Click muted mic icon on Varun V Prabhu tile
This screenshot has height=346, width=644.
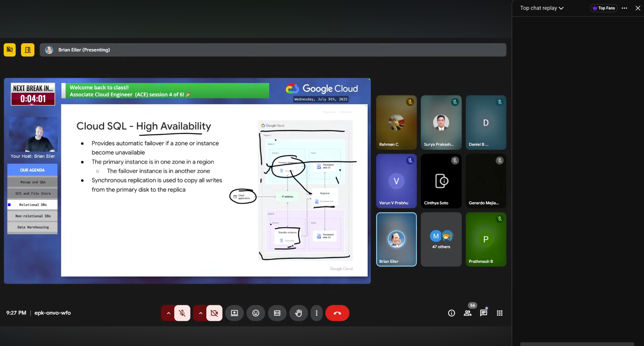point(410,160)
